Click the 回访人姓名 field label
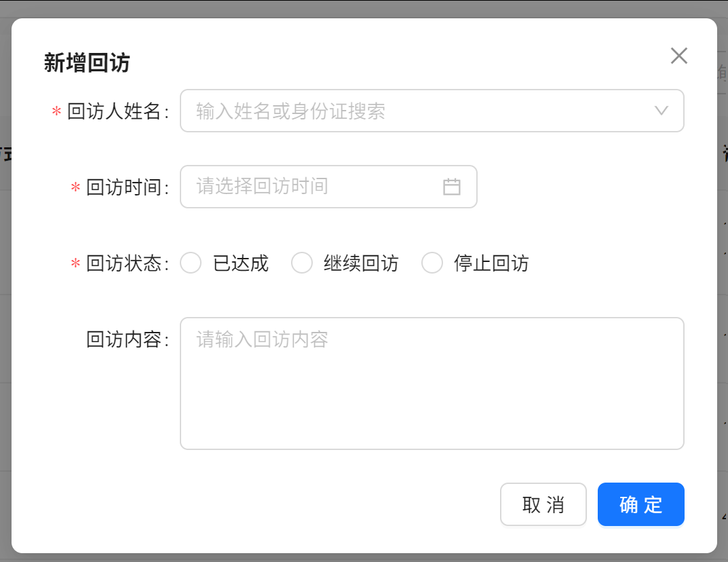 [117, 111]
